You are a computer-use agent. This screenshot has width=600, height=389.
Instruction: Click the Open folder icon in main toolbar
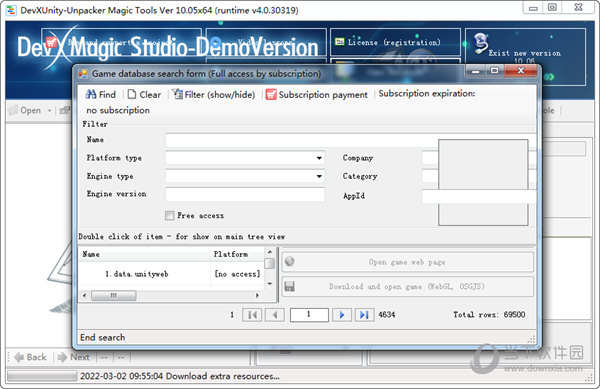(x=13, y=111)
